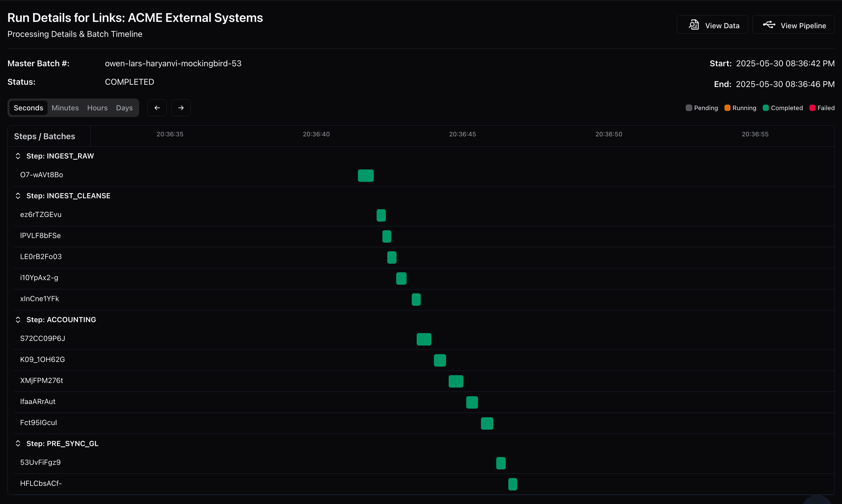Click the 20:36:55 time axis label
Image resolution: width=842 pixels, height=504 pixels.
pyautogui.click(x=756, y=134)
